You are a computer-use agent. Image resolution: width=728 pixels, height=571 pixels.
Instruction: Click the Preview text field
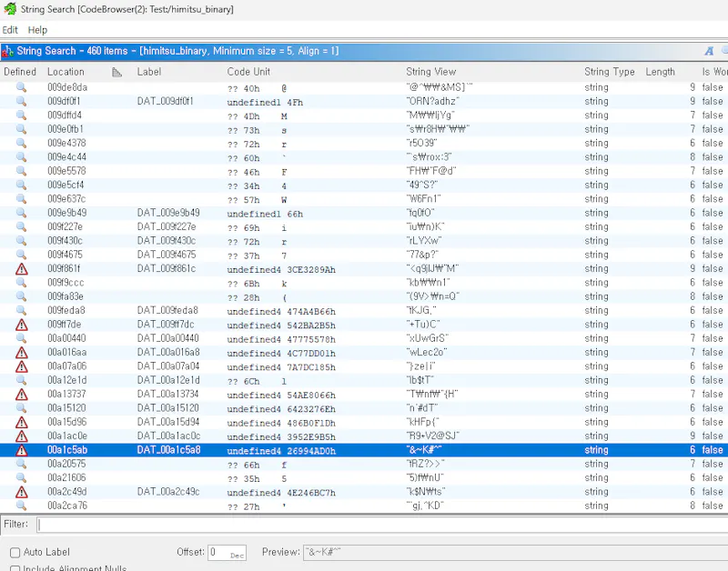coord(515,553)
